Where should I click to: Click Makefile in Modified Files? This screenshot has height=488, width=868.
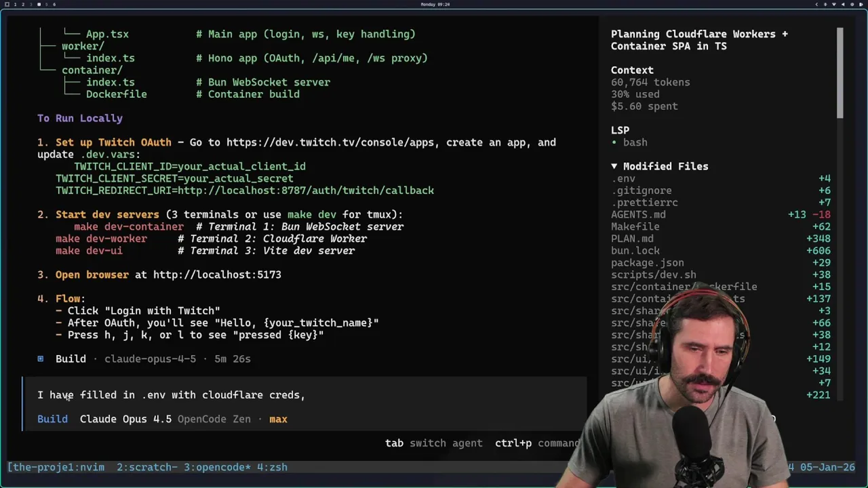coord(635,226)
